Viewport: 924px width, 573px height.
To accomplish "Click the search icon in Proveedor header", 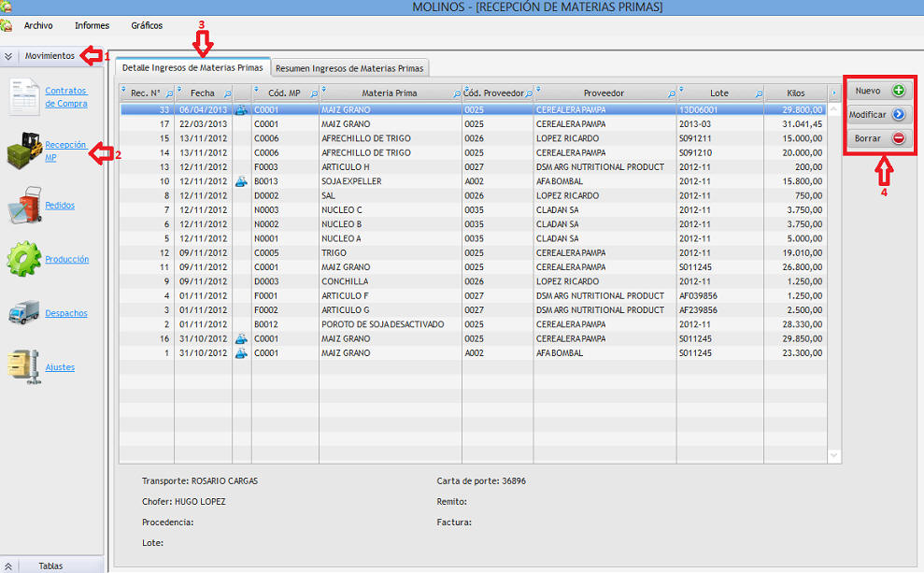I will coord(671,93).
